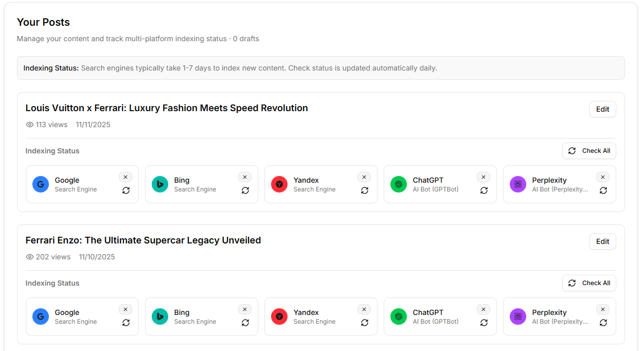Refresh Perplexity status for Louis Vuitton post
This screenshot has width=644, height=351.
(x=603, y=190)
